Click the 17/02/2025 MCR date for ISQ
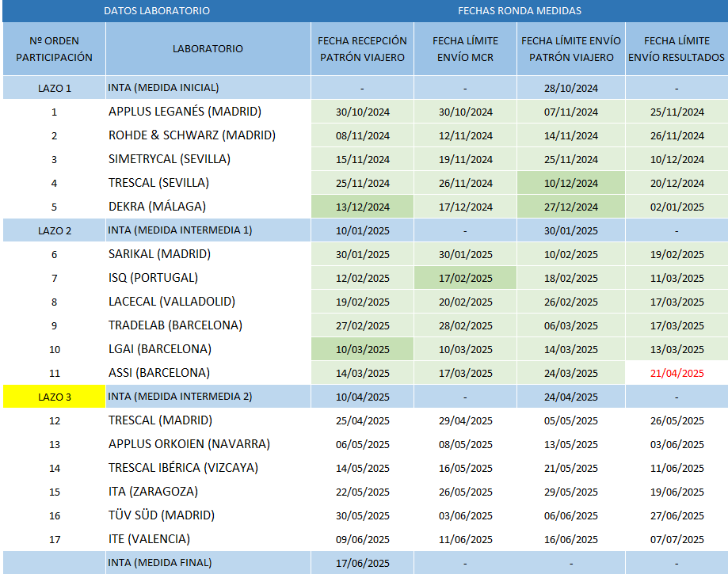The height and width of the screenshot is (574, 728). pyautogui.click(x=466, y=278)
